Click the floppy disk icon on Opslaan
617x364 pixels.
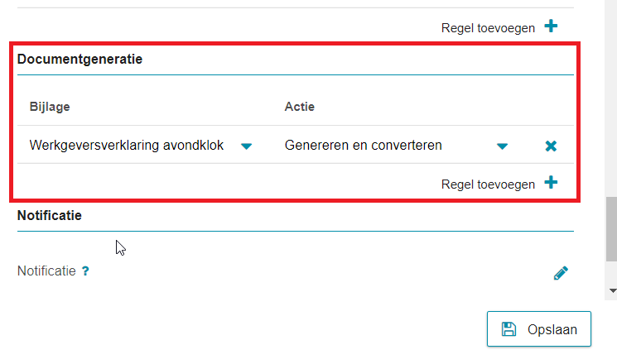tap(509, 329)
